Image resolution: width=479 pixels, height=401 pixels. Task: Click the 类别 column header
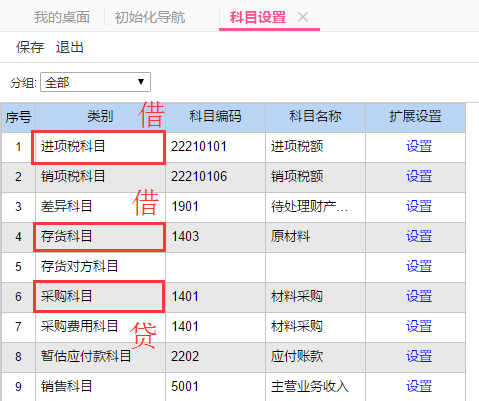[x=100, y=117]
